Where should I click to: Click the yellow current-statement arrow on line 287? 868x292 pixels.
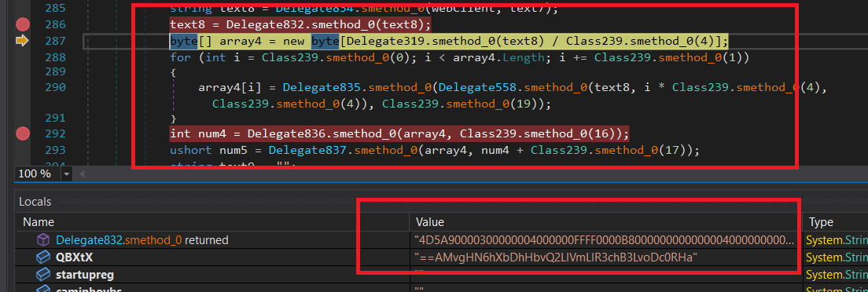(x=22, y=40)
